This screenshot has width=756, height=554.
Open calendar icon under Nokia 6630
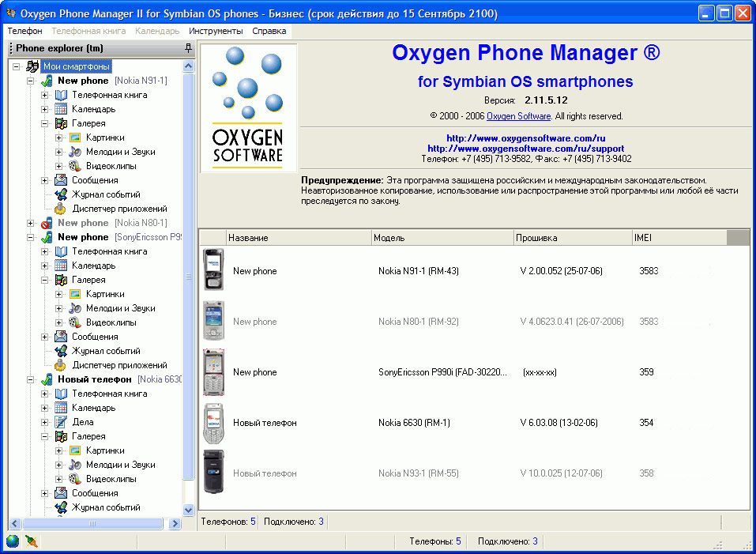(x=61, y=408)
